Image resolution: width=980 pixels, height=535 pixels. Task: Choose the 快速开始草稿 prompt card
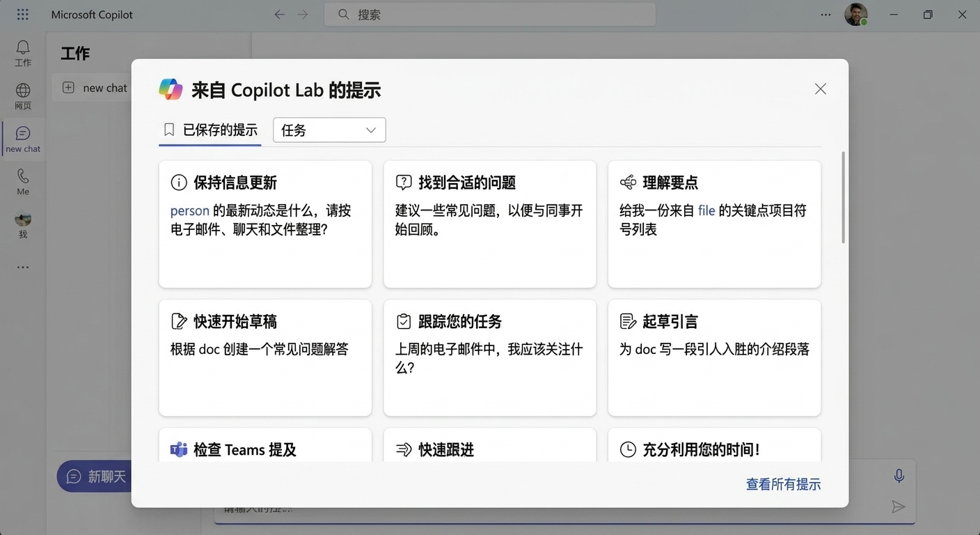coord(265,358)
